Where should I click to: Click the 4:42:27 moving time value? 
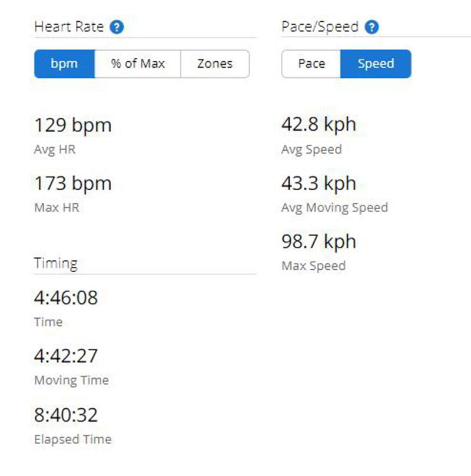(x=66, y=356)
